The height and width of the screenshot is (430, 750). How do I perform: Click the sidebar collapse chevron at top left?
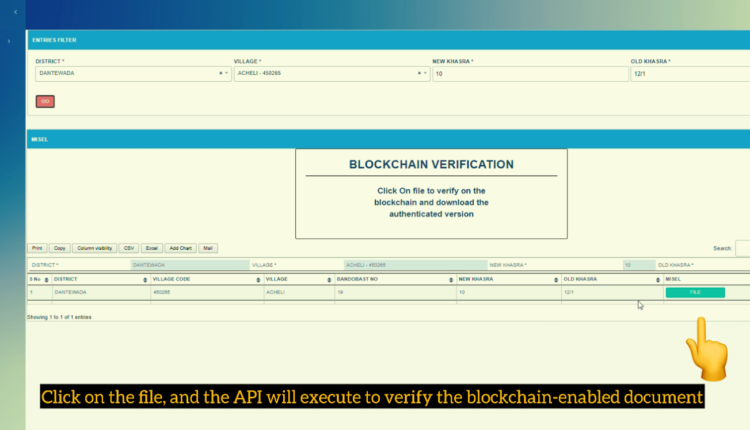tap(15, 11)
